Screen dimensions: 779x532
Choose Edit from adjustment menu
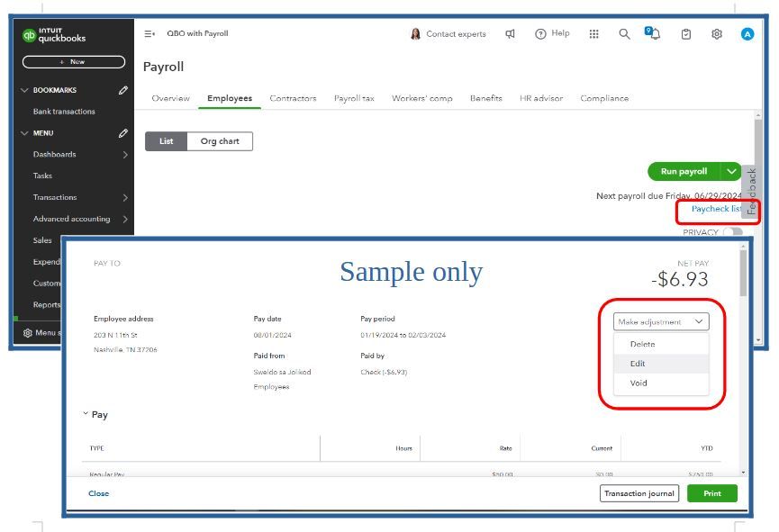661,364
